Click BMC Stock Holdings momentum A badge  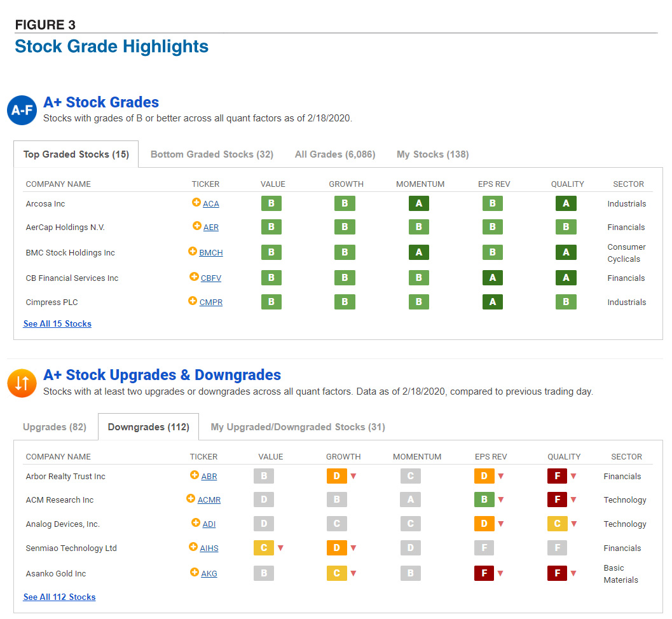419,252
